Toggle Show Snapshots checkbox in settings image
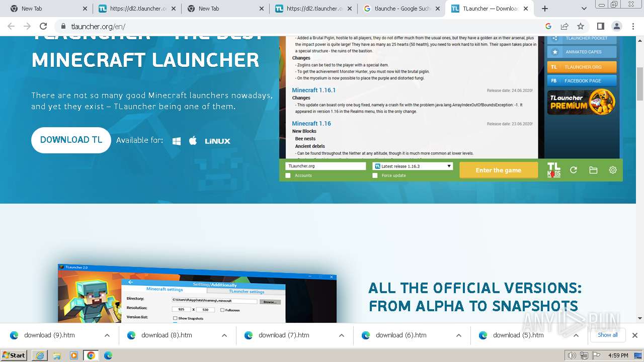Image resolution: width=644 pixels, height=362 pixels. (175, 318)
